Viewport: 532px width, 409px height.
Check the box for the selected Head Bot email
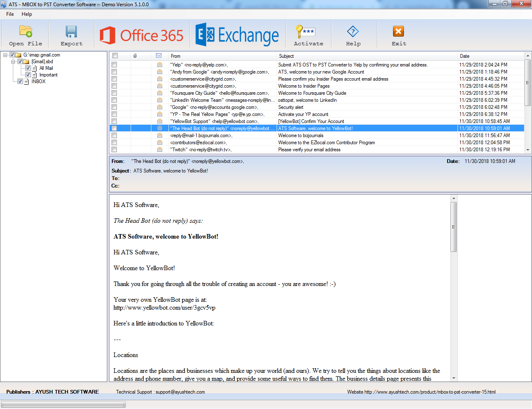(x=114, y=128)
